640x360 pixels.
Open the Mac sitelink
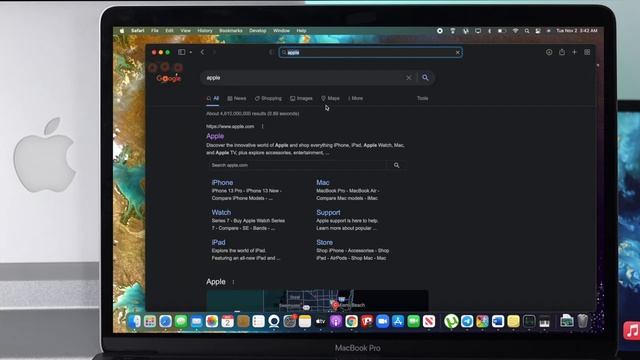(x=323, y=182)
